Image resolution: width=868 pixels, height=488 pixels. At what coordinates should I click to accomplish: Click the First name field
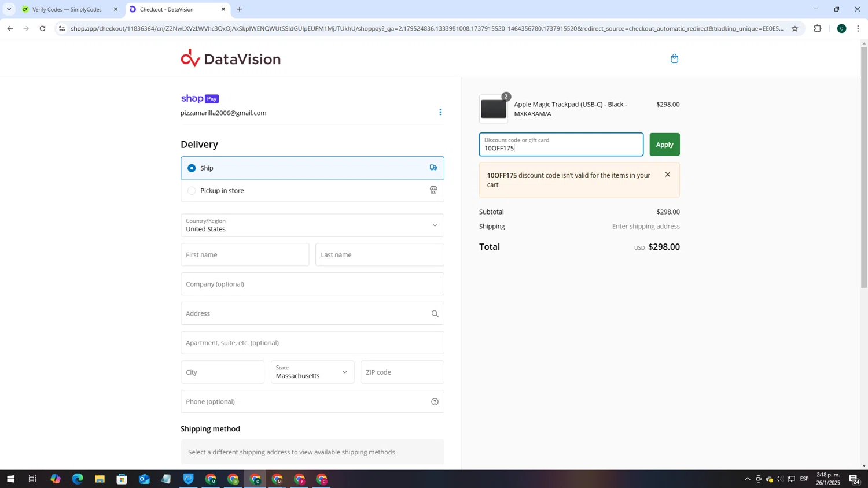point(245,255)
